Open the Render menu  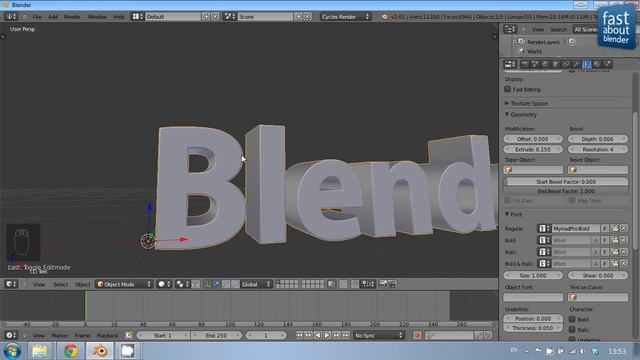(72, 17)
